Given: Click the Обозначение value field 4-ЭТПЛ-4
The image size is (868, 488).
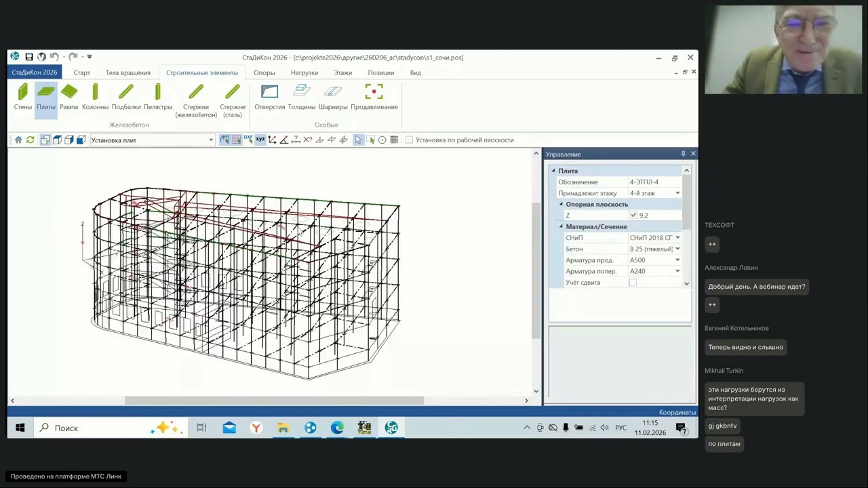Looking at the screenshot, I should (654, 182).
